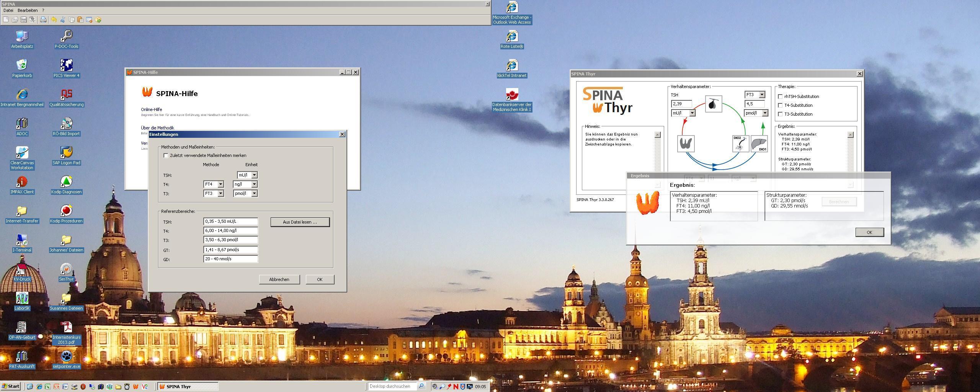Click the desktop search magnifier button in taskbar
The width and height of the screenshot is (980, 392).
(x=421, y=386)
